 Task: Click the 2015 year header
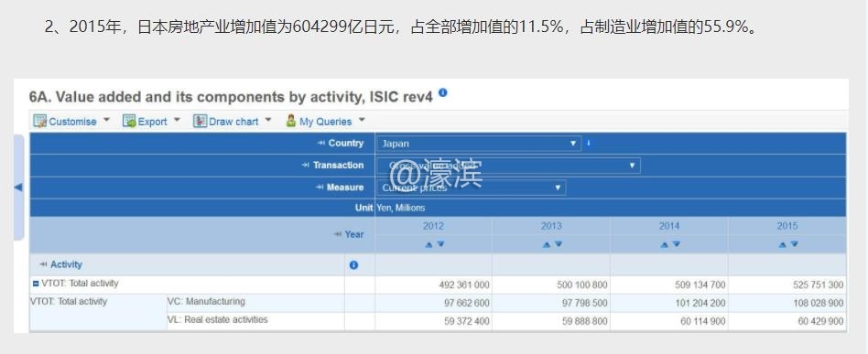click(787, 226)
